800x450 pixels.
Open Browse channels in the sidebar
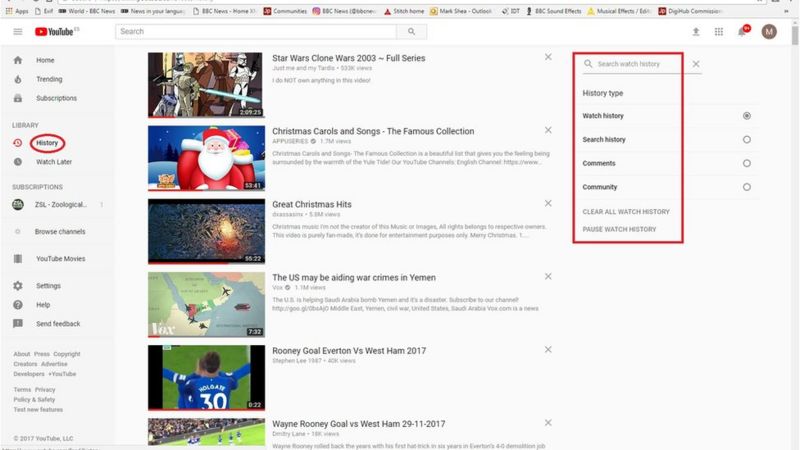[x=60, y=232]
